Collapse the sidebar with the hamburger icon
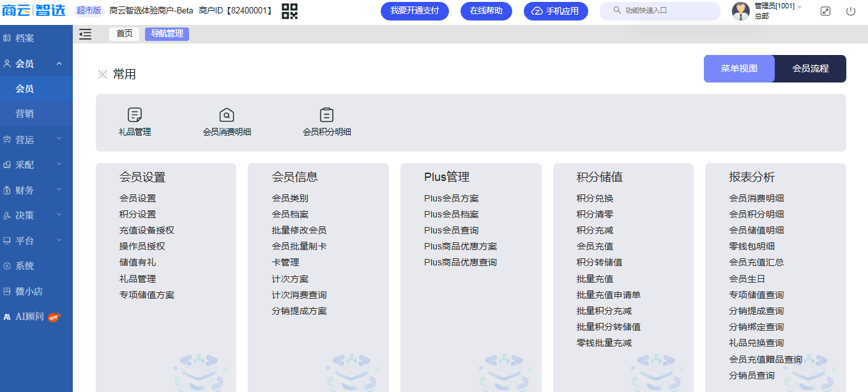This screenshot has width=868, height=392. [85, 35]
